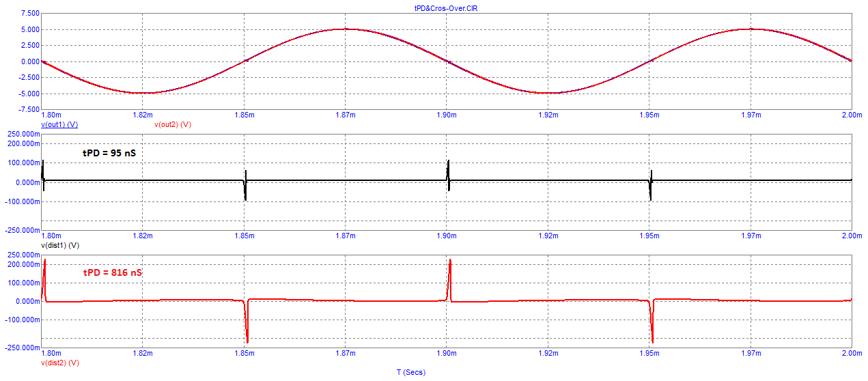
Task: Click the 0.000 y-axis value in top plot
Action: [x=29, y=61]
